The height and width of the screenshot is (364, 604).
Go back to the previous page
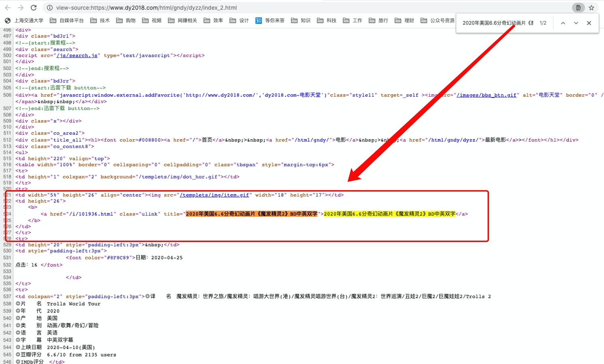pyautogui.click(x=8, y=8)
